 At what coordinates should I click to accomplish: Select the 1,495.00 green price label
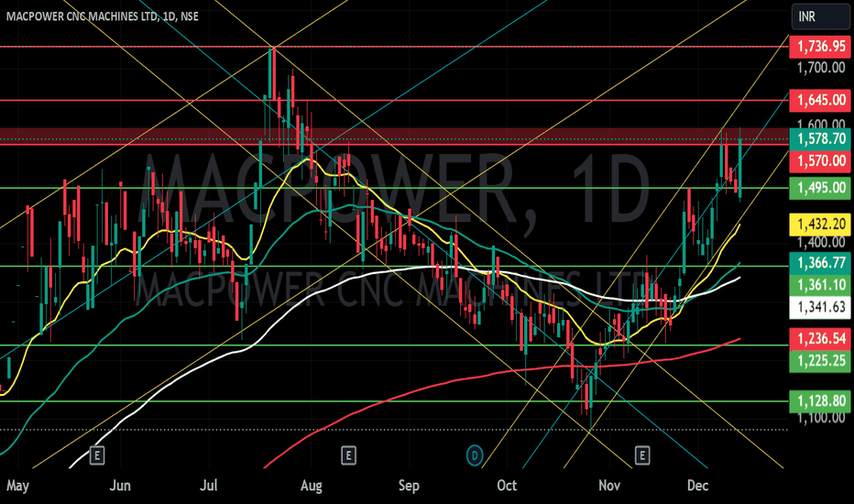coord(820,188)
